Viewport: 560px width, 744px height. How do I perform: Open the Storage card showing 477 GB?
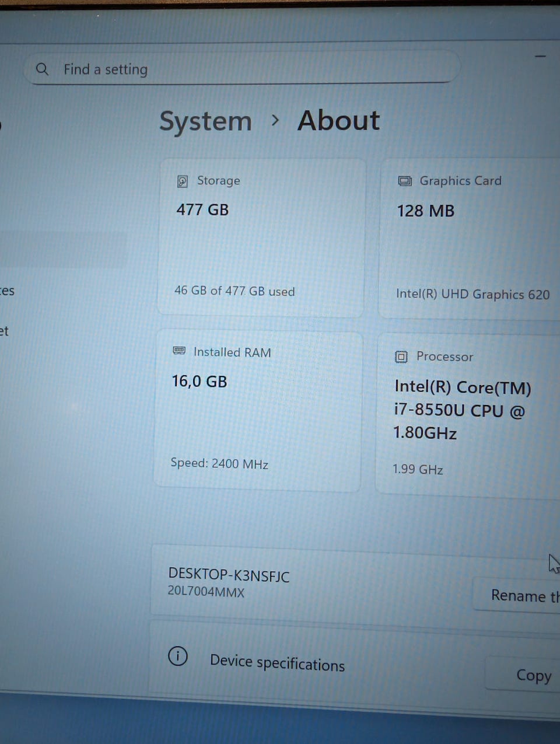(261, 236)
